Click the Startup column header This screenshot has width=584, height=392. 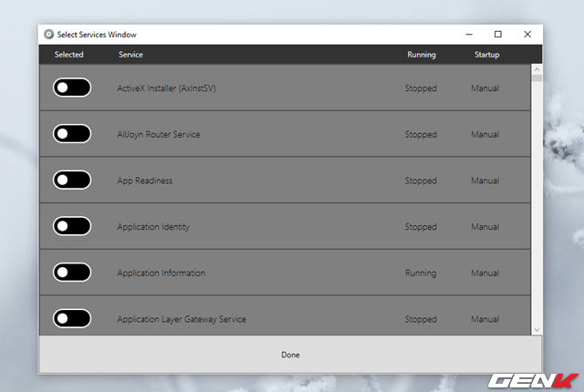click(486, 55)
